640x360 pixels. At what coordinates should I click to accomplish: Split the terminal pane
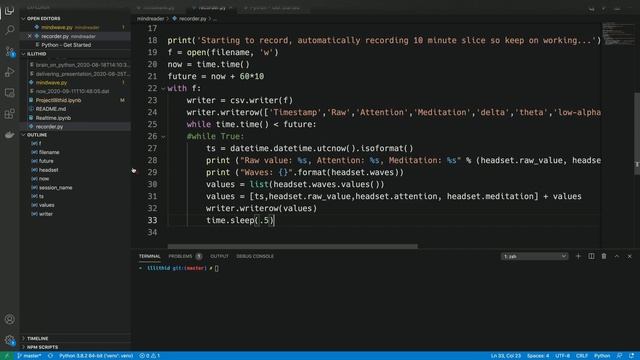click(591, 256)
